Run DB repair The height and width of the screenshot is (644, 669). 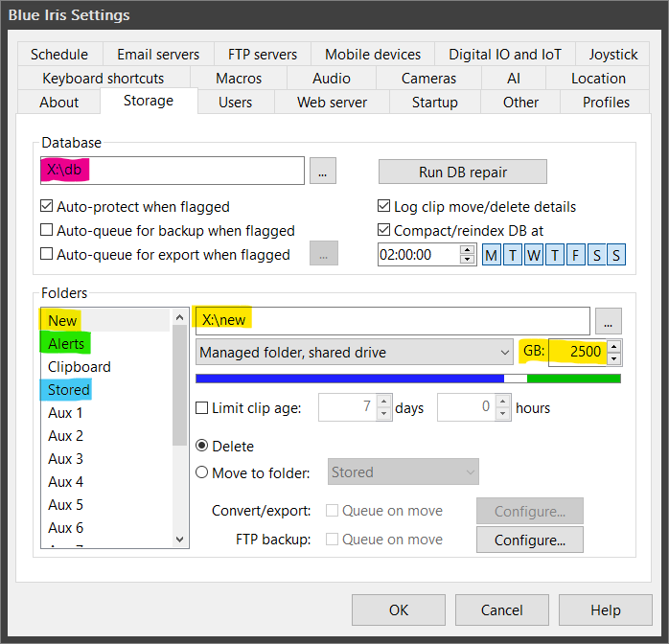[x=463, y=172]
